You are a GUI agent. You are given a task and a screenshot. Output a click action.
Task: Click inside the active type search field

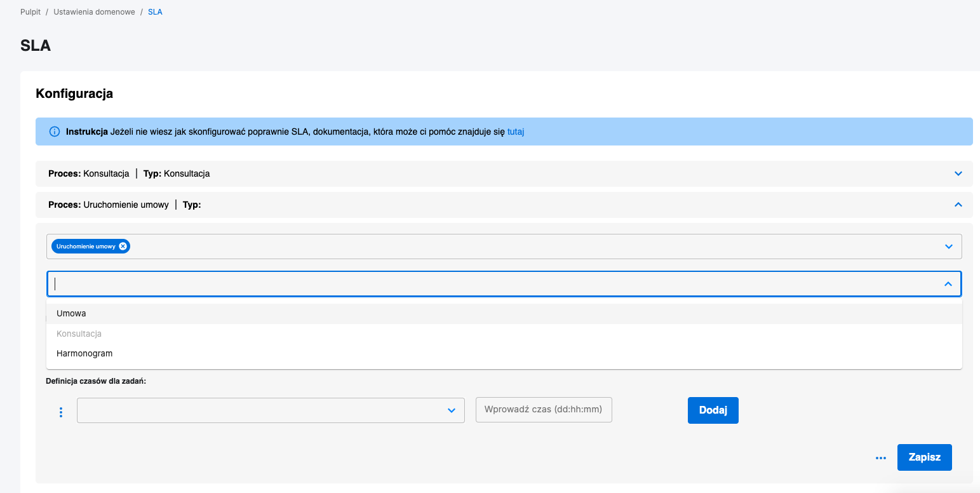coord(495,284)
